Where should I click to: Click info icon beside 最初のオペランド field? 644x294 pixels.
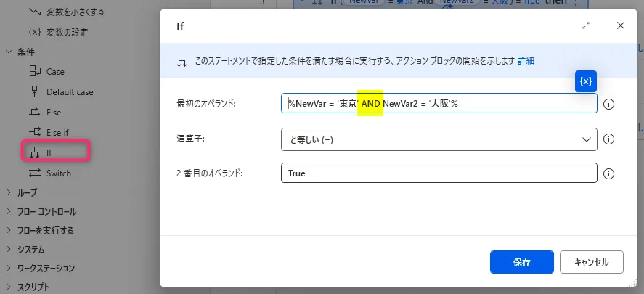click(609, 104)
